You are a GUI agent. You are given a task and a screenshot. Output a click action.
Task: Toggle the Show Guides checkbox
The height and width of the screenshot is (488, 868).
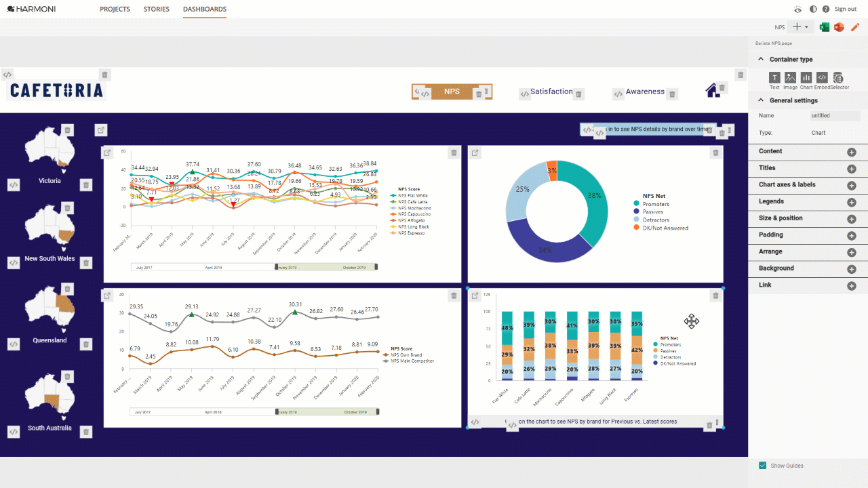763,466
